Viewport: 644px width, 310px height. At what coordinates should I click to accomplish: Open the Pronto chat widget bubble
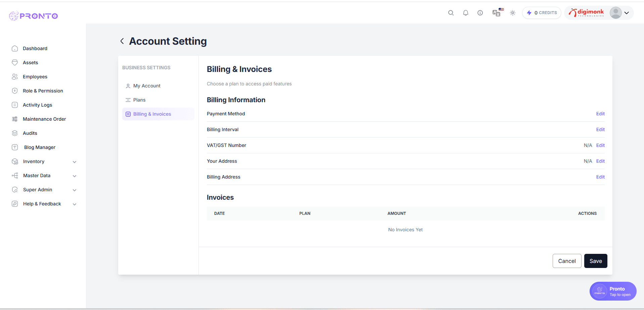[x=612, y=291]
